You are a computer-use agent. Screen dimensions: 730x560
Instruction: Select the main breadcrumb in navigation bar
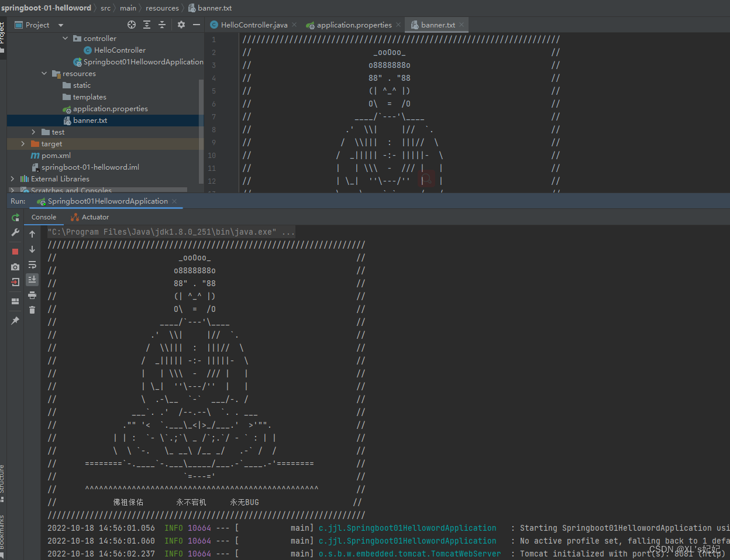click(128, 8)
